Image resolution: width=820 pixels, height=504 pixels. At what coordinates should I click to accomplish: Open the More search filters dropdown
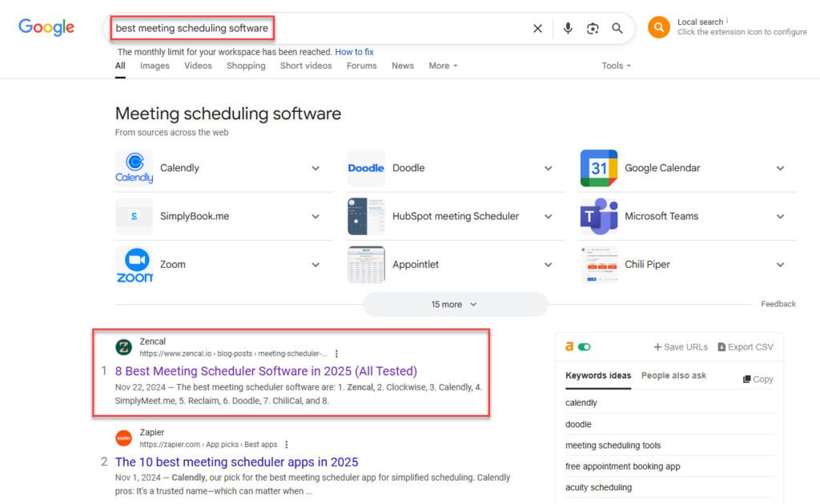443,66
